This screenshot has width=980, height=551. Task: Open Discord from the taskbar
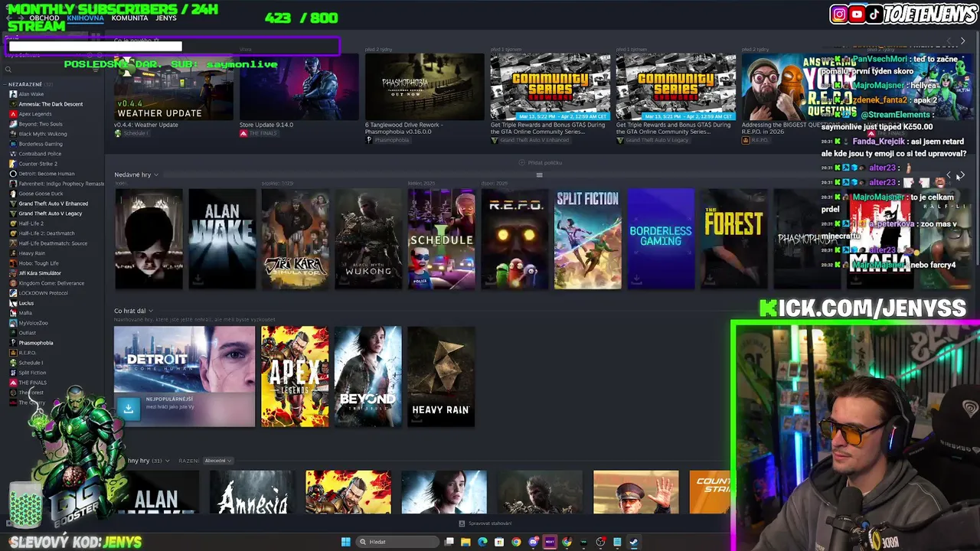point(533,542)
